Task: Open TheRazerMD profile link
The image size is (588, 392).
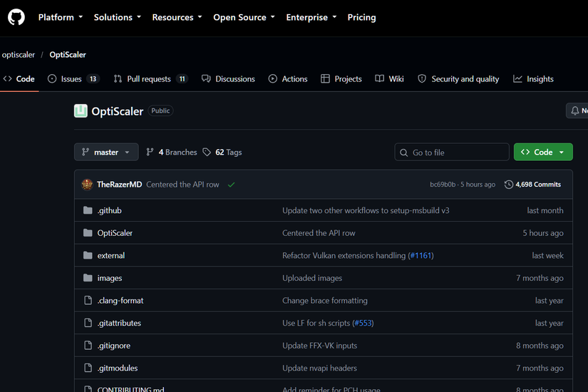Action: (119, 185)
